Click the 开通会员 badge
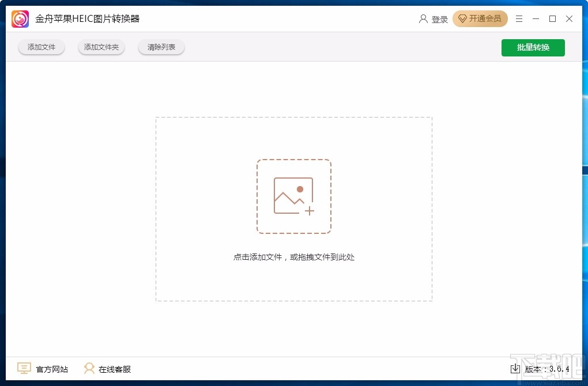The image size is (588, 386). (480, 18)
